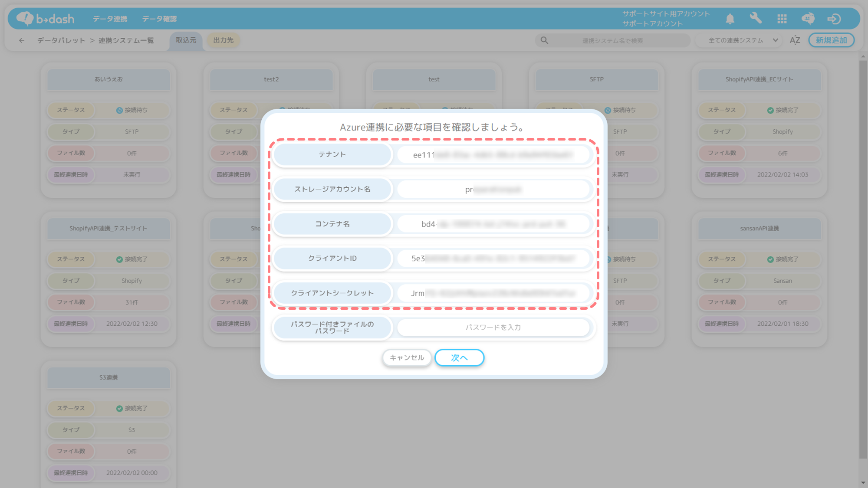This screenshot has width=868, height=488.
Task: Click the scrollbar down arrow
Action: tap(863, 483)
